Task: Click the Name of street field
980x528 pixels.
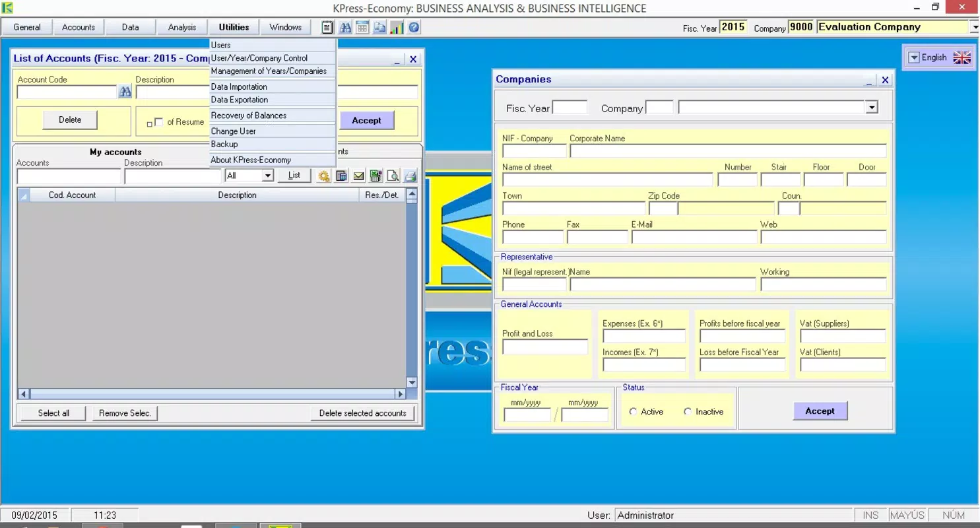Action: (x=608, y=180)
